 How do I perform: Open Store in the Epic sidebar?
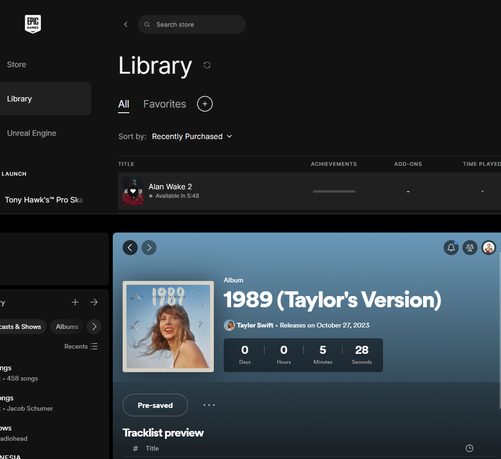coord(16,64)
